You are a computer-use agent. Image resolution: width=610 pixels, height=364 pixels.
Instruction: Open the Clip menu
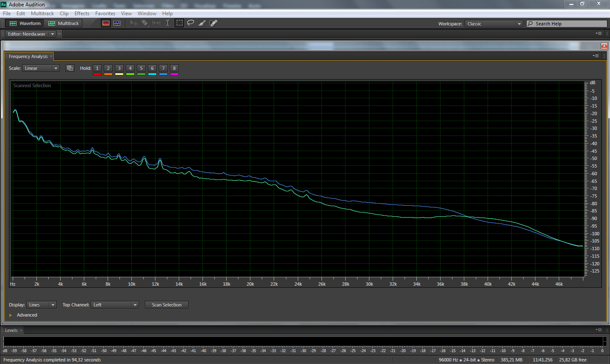pos(64,14)
